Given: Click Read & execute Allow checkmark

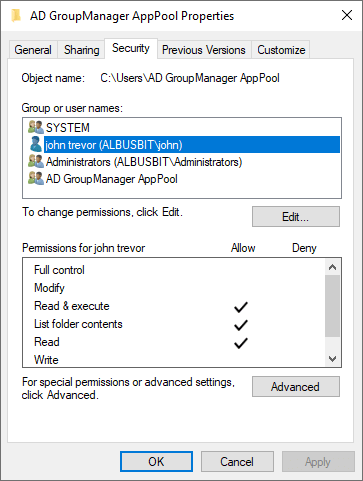Looking at the screenshot, I should point(241,307).
